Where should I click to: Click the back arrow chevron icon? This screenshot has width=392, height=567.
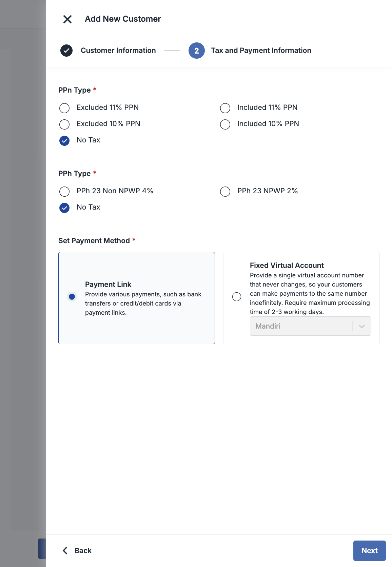65,550
